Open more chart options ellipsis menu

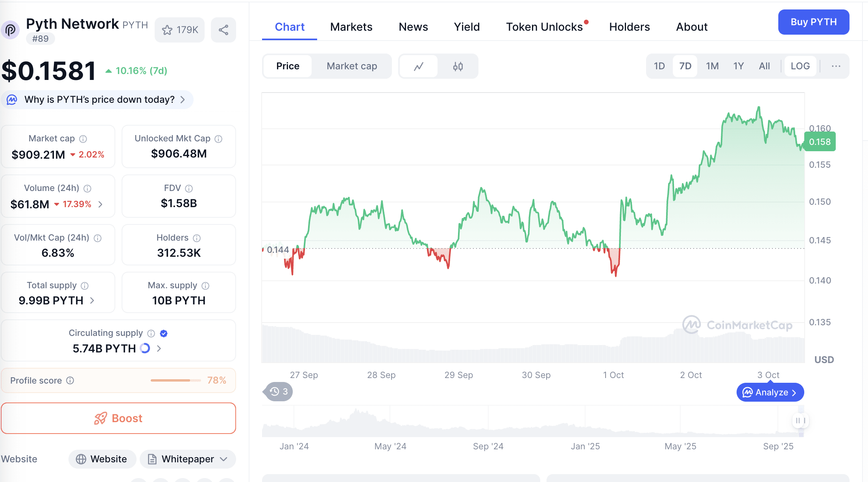coord(836,66)
